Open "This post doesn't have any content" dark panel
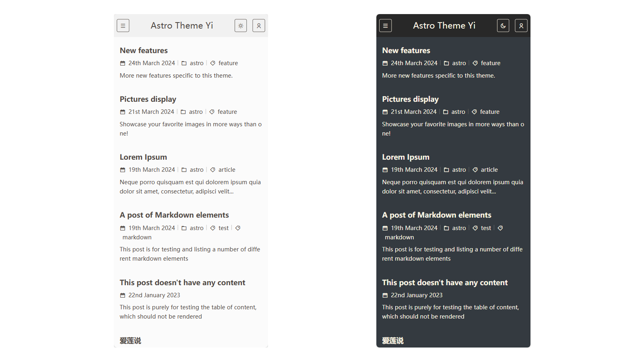 pos(445,283)
